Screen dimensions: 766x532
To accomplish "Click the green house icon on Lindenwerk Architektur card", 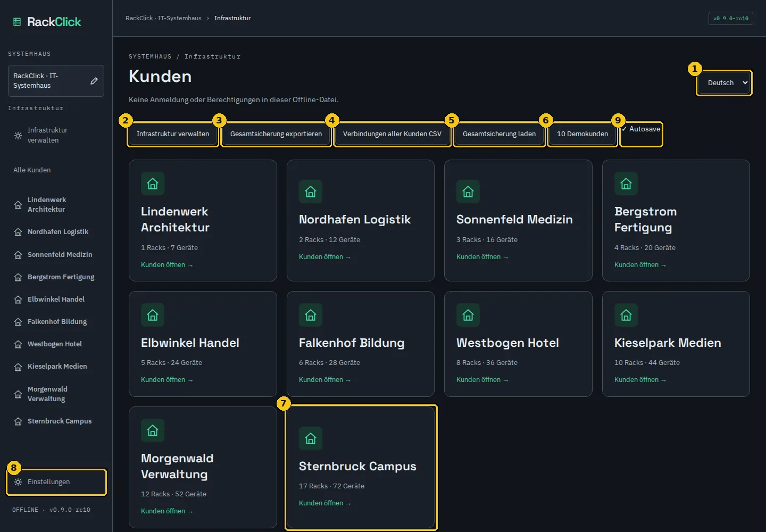I will click(153, 184).
